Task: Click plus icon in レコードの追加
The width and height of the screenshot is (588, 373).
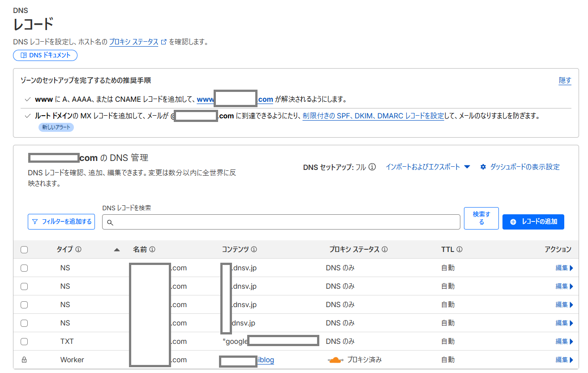Action: 513,222
